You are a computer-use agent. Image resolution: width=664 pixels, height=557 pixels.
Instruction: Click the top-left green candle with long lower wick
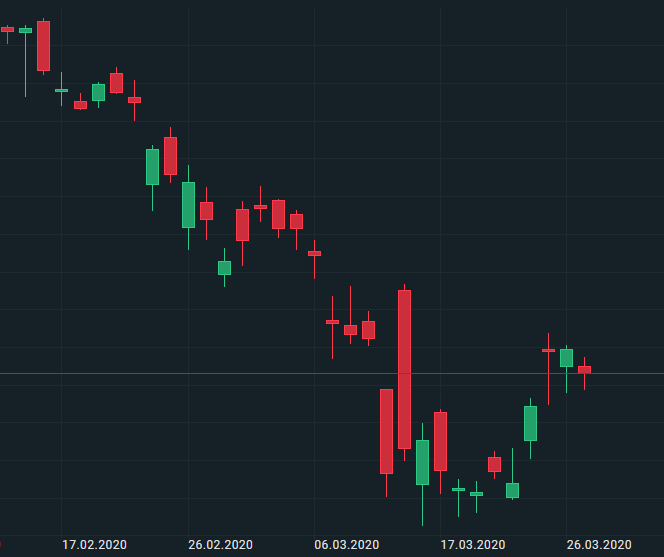[25, 31]
